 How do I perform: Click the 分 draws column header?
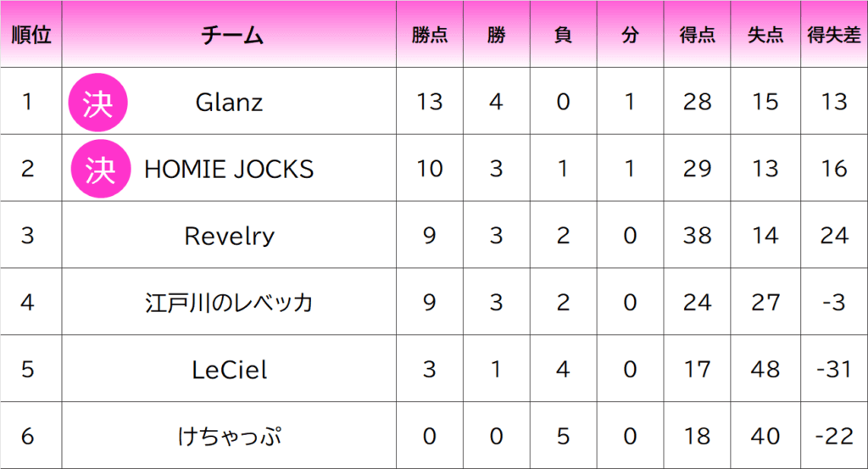pos(630,36)
